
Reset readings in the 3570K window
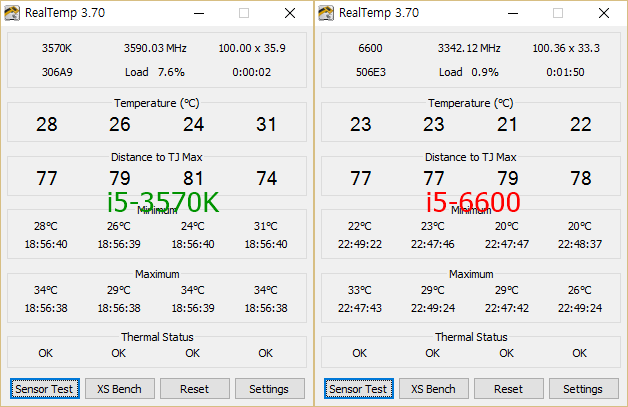point(195,389)
